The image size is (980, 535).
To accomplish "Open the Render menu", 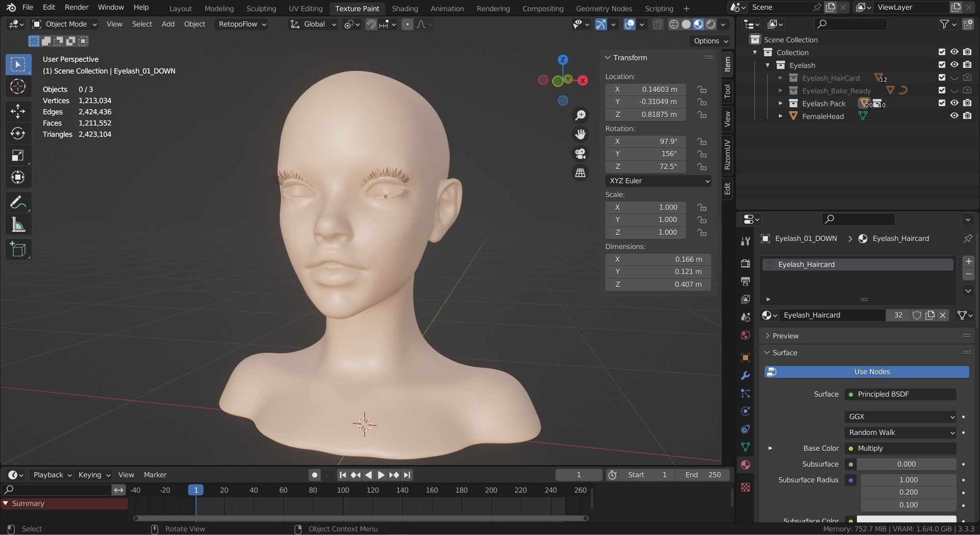I will [77, 7].
